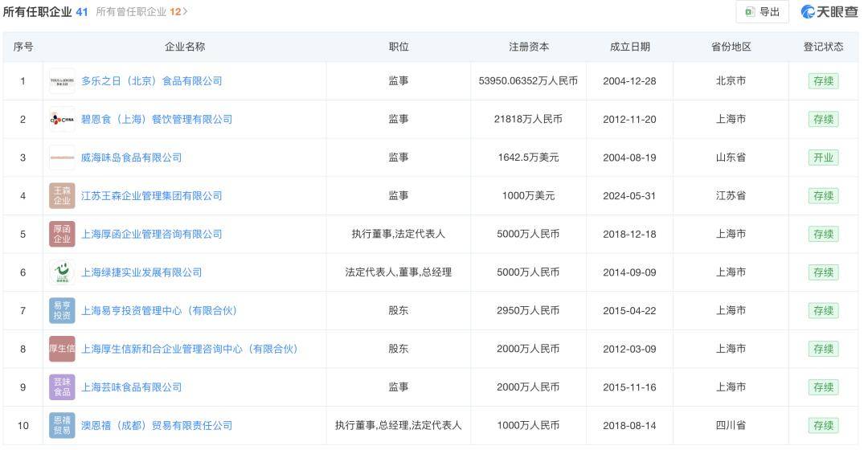Click the 芸味食品 purple badge icon
868x450 pixels.
(x=62, y=387)
